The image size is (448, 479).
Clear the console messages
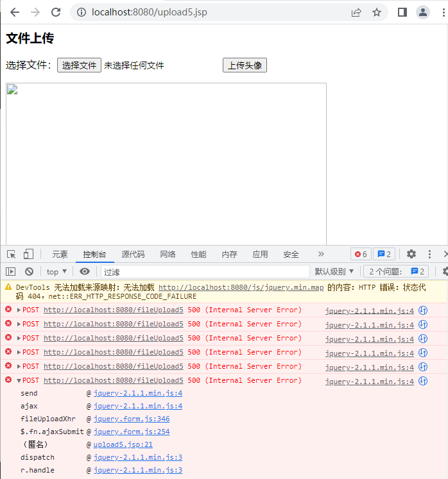point(29,271)
